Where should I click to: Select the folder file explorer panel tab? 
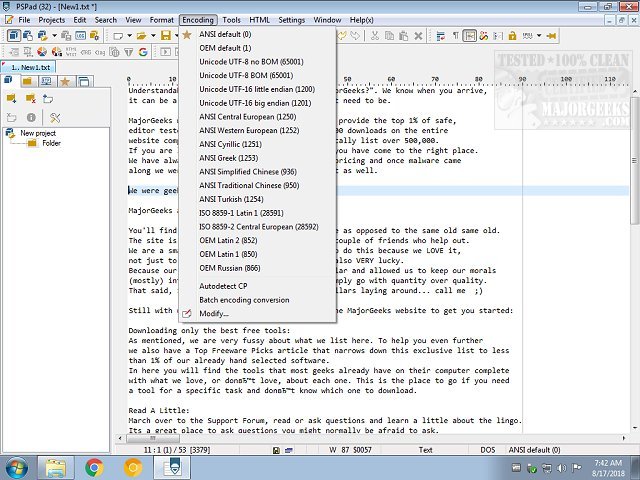(x=28, y=82)
